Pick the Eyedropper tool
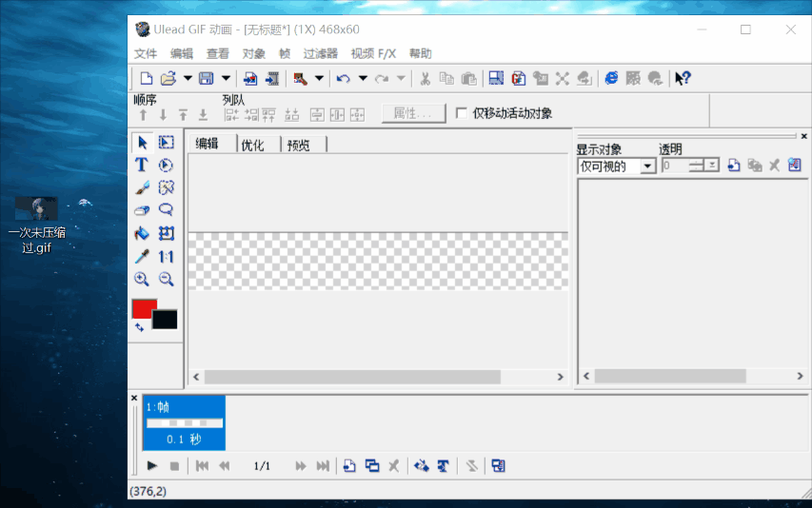 [142, 257]
